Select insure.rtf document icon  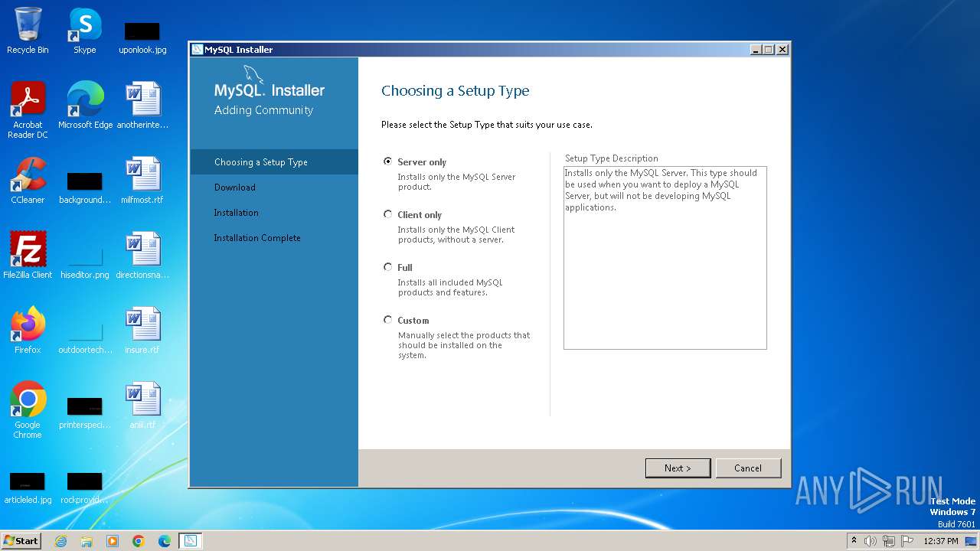click(142, 330)
